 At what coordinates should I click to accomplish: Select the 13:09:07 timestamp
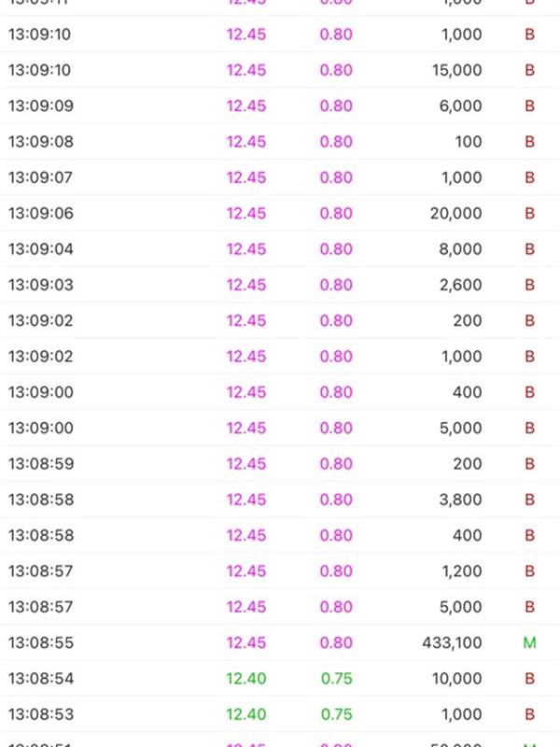pos(40,177)
